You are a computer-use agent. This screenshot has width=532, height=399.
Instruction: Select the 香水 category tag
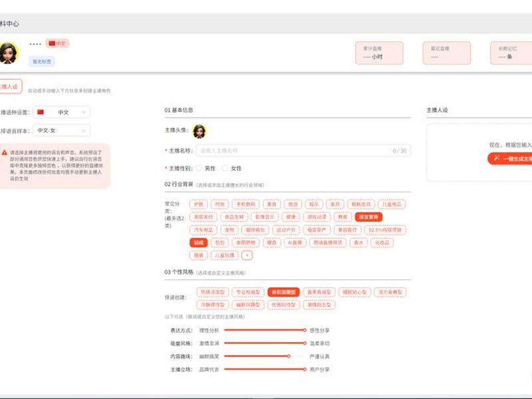[x=358, y=243]
